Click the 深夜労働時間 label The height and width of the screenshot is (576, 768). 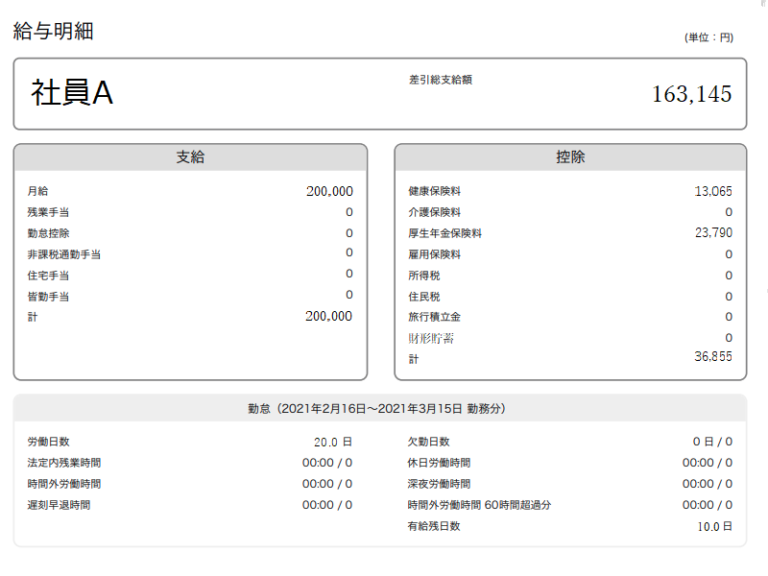[439, 483]
